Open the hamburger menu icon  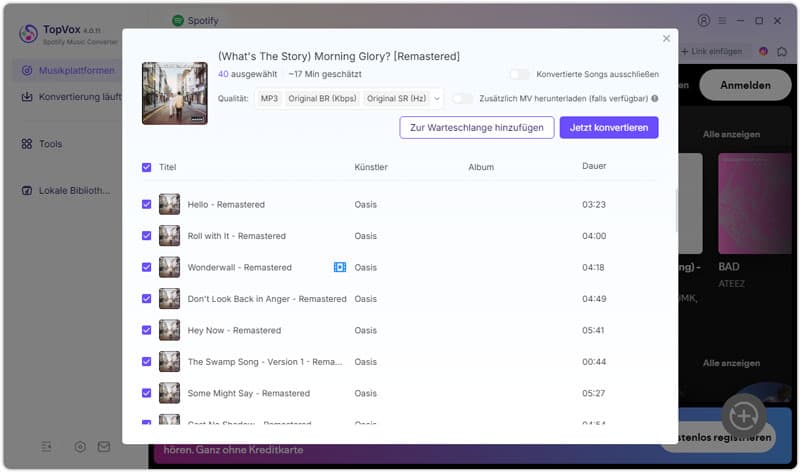[x=722, y=20]
